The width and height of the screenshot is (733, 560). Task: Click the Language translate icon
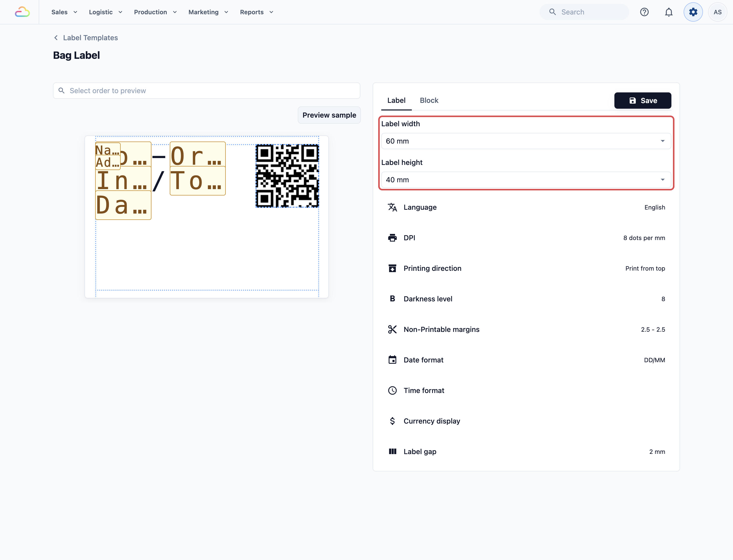pos(392,207)
